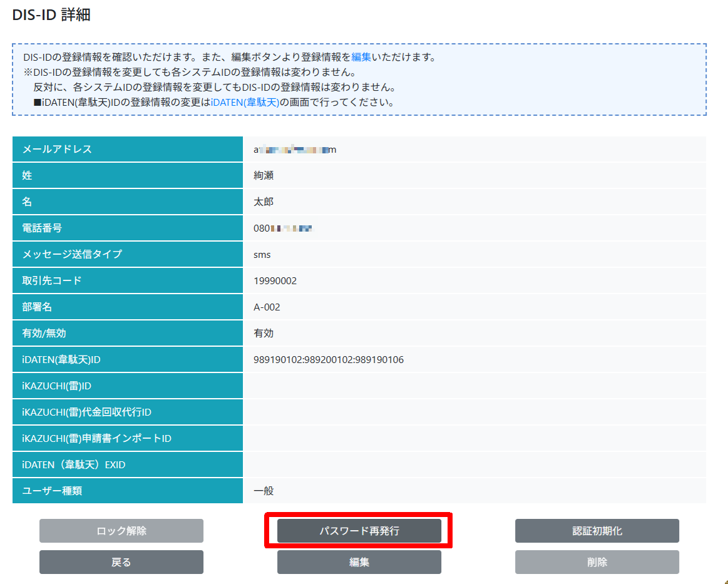
Task: Click the department name value A-002
Action: point(267,307)
